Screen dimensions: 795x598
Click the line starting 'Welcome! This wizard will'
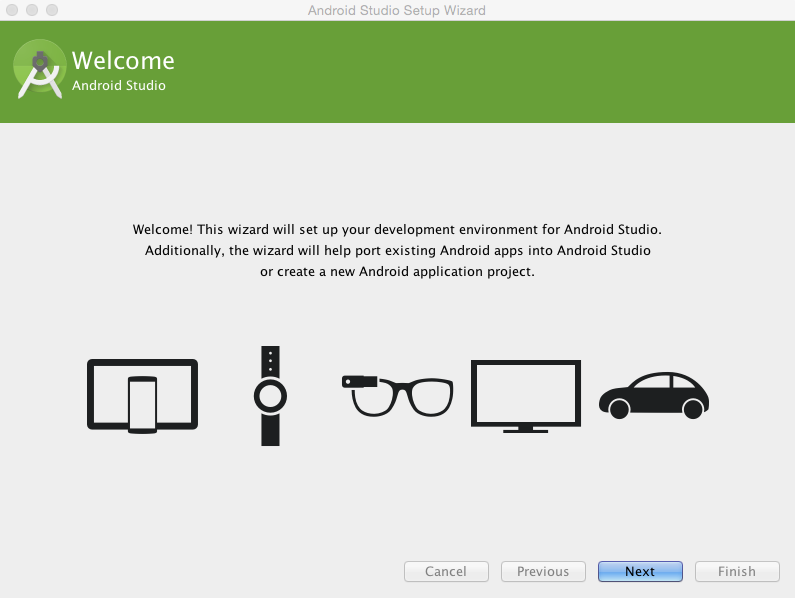pyautogui.click(x=397, y=229)
